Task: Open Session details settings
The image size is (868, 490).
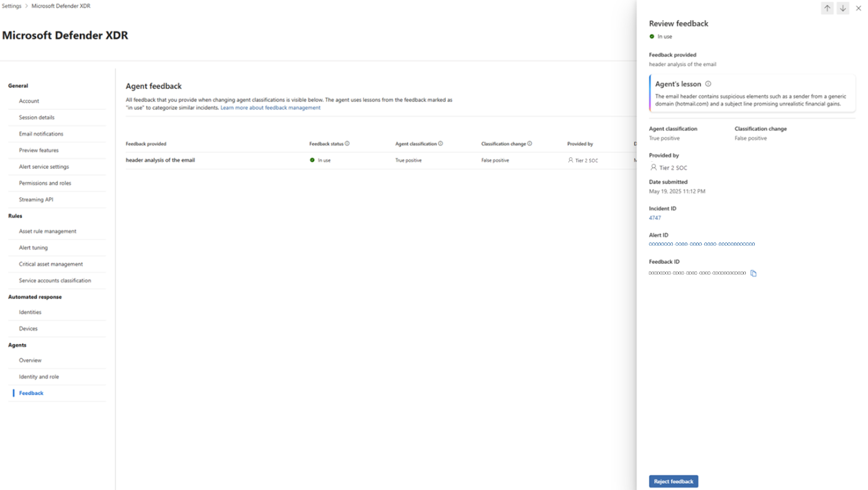Action: pyautogui.click(x=37, y=117)
